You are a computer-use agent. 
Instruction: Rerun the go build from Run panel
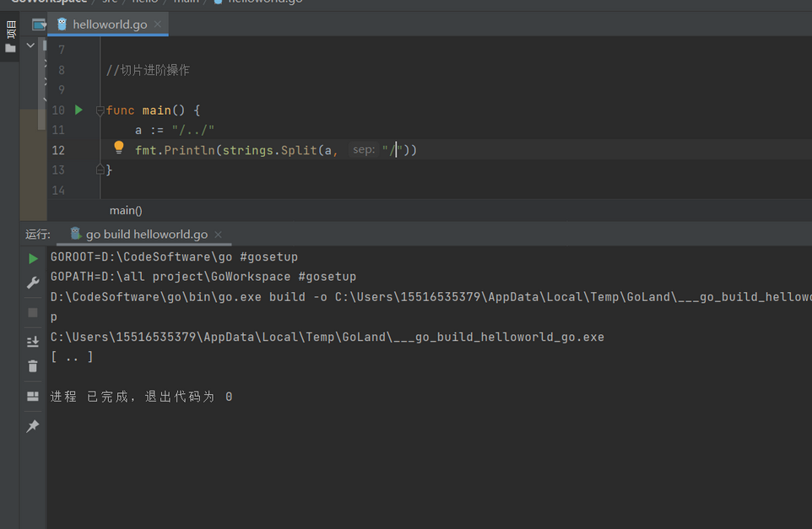(33, 259)
